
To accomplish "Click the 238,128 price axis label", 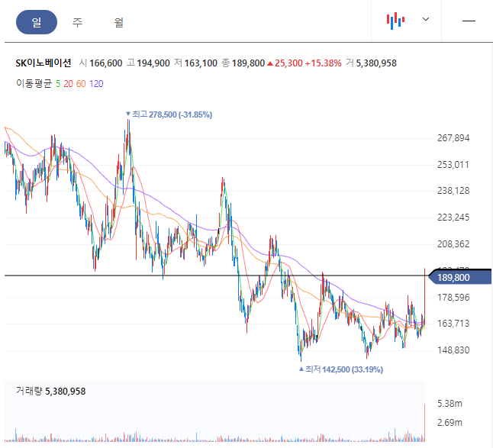I will tap(453, 191).
